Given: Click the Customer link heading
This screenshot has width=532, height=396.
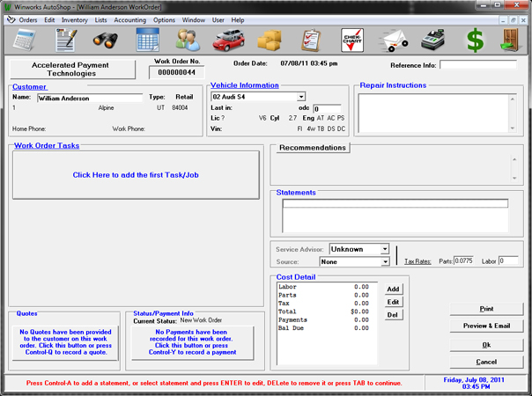Looking at the screenshot, I should pyautogui.click(x=29, y=87).
